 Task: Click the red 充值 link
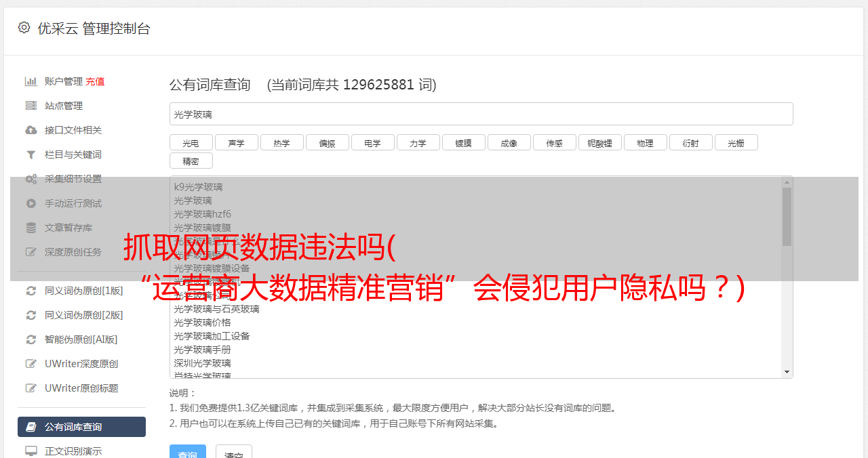pos(95,81)
